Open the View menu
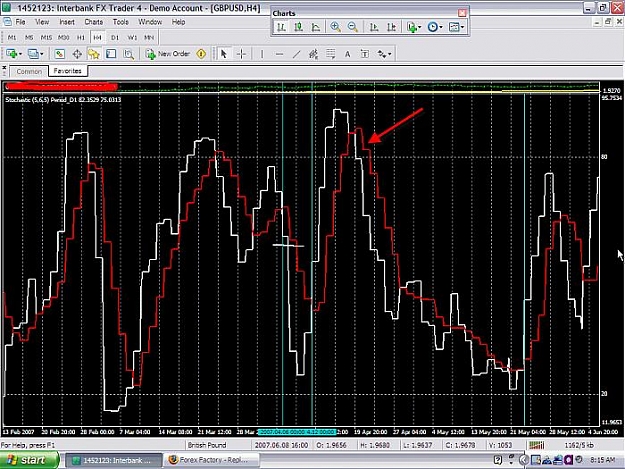This screenshot has height=469, width=625. tap(42, 22)
